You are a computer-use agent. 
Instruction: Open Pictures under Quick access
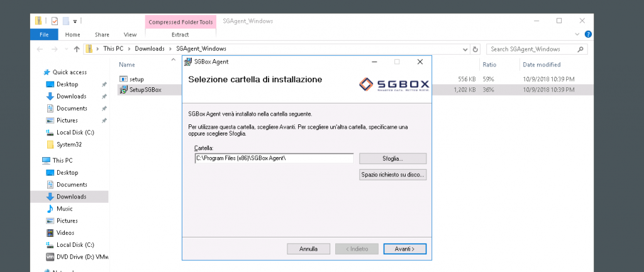pyautogui.click(x=67, y=120)
